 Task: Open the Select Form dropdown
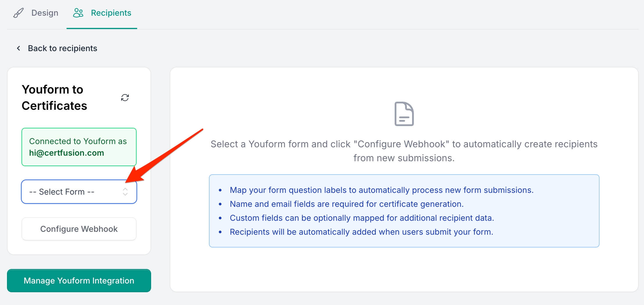pos(79,192)
